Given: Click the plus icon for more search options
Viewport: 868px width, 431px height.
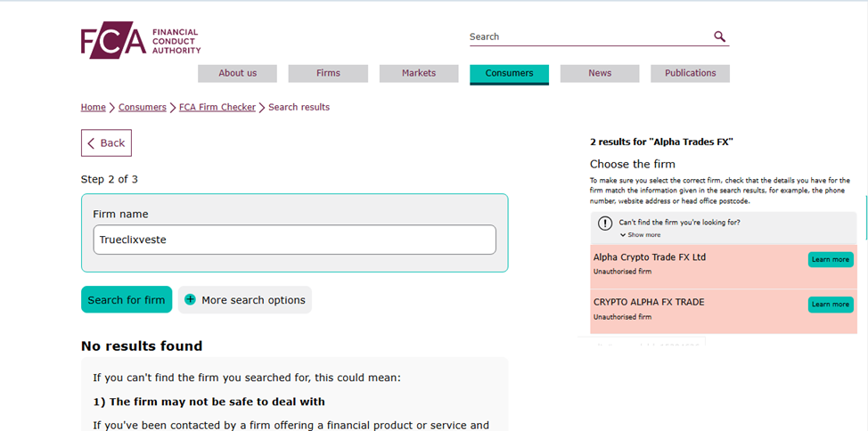Looking at the screenshot, I should pyautogui.click(x=190, y=300).
